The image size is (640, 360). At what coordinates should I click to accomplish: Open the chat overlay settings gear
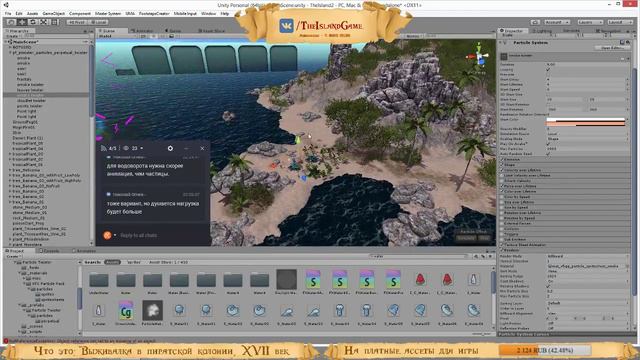click(170, 148)
